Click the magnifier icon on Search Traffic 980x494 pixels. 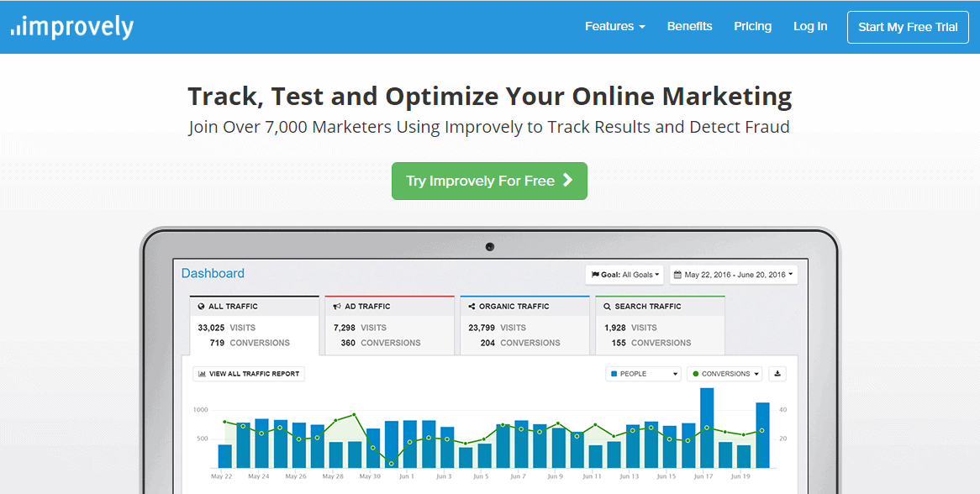point(607,307)
